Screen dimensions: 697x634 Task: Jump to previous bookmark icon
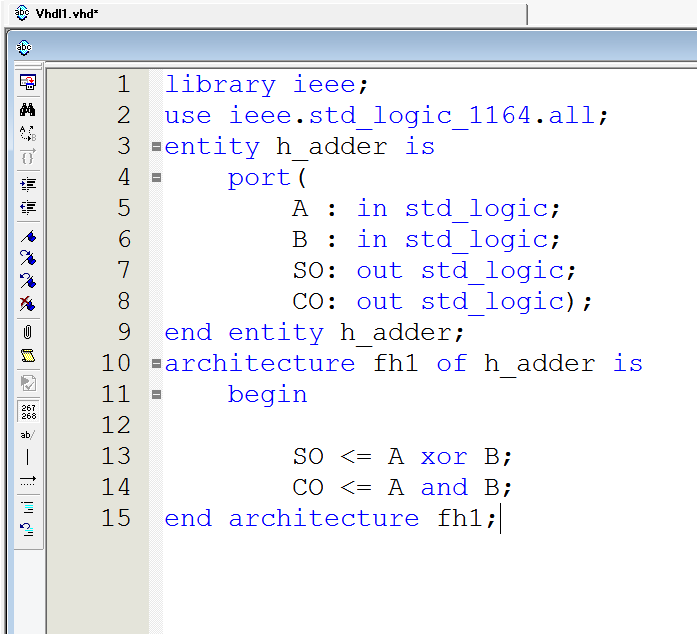pyautogui.click(x=28, y=281)
